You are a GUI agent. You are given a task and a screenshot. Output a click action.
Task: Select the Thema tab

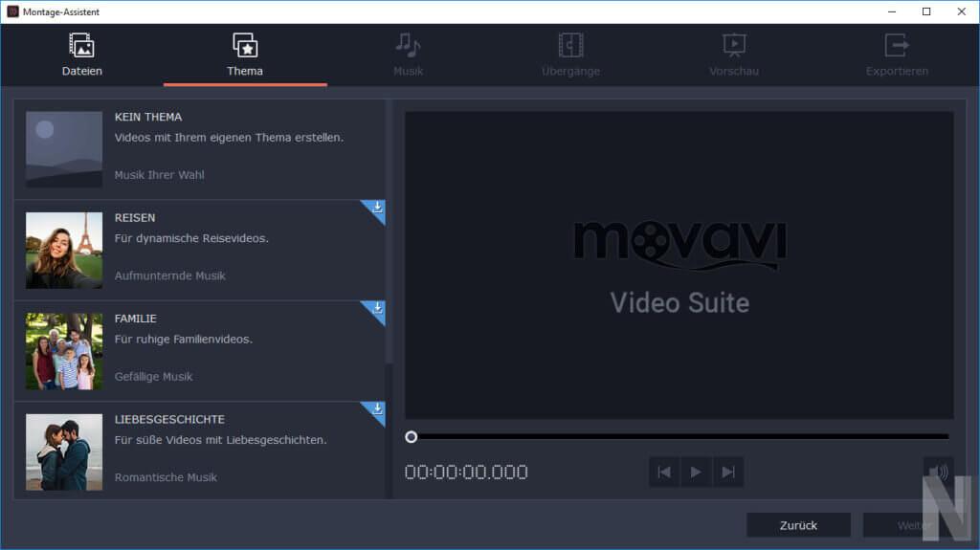[x=245, y=55]
